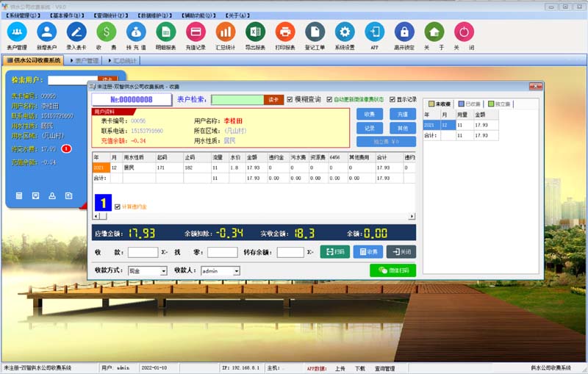Click blue 记录 button
This screenshot has width=588, height=374.
click(370, 128)
